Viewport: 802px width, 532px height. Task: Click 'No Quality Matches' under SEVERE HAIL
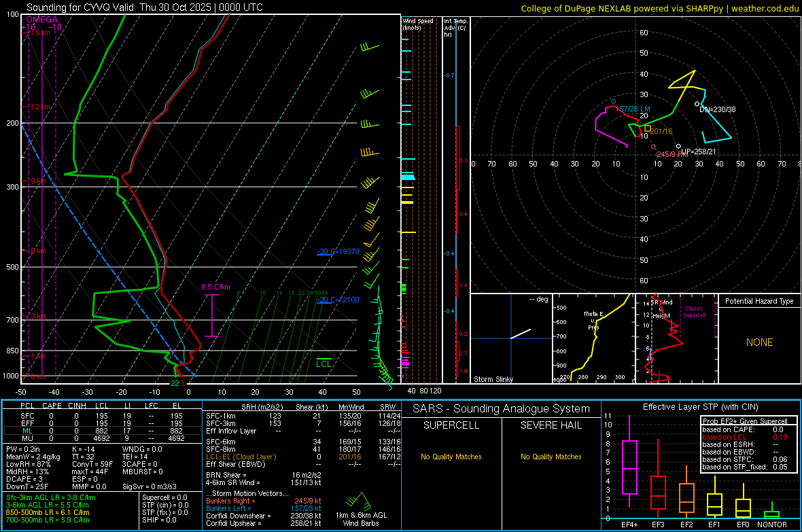[x=551, y=457]
